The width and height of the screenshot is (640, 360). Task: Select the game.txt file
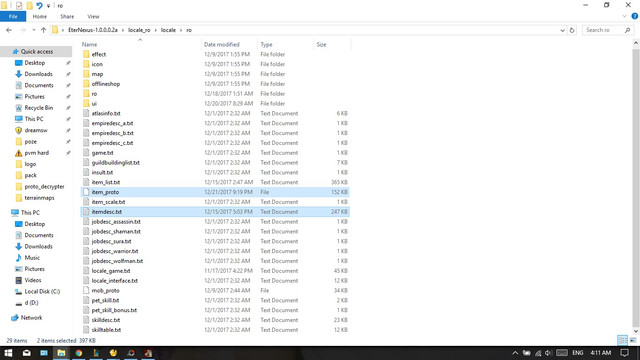102,153
